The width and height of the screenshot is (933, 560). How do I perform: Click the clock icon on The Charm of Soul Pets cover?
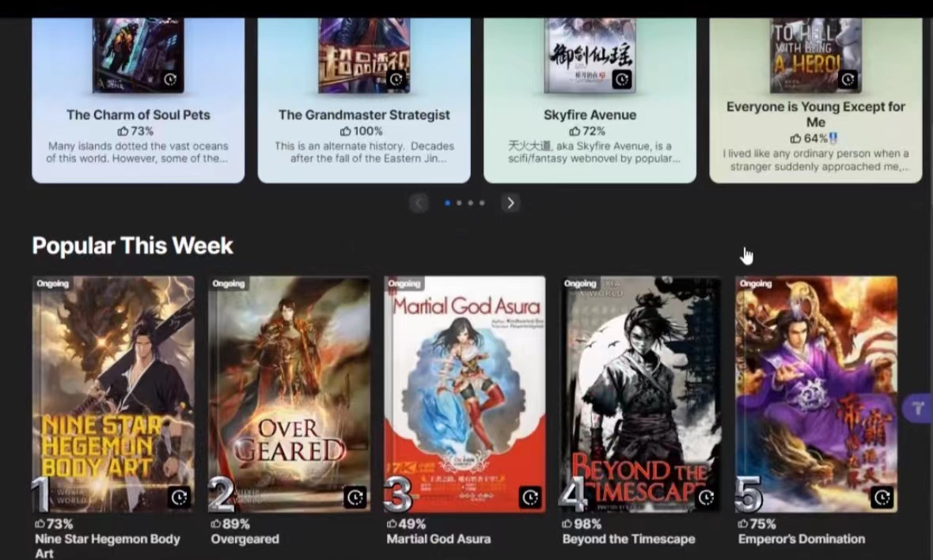pos(171,79)
